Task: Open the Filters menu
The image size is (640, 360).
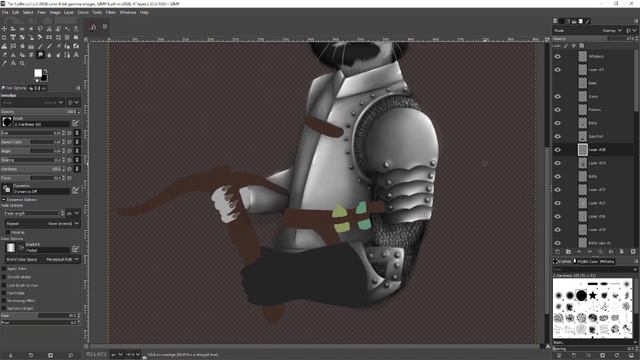Action: click(x=111, y=12)
